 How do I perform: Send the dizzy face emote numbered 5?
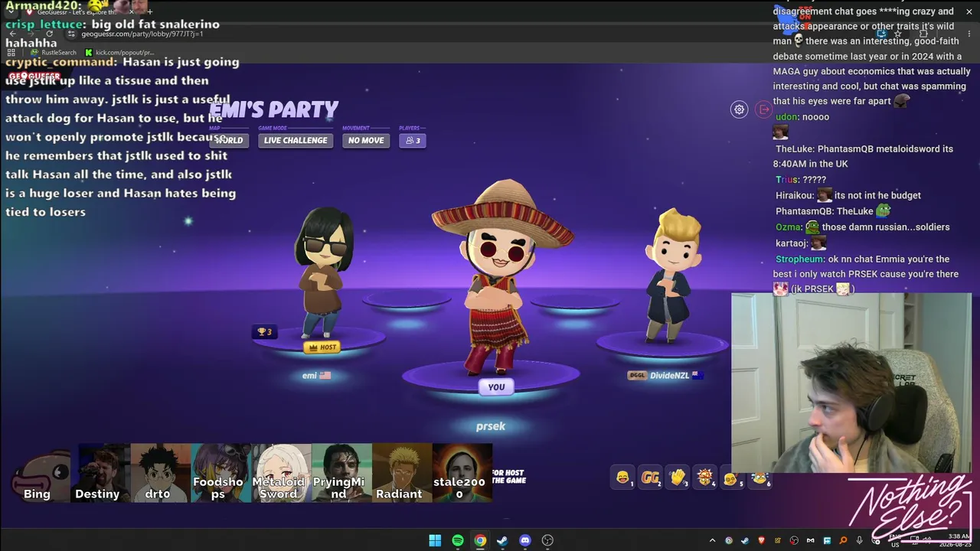732,478
